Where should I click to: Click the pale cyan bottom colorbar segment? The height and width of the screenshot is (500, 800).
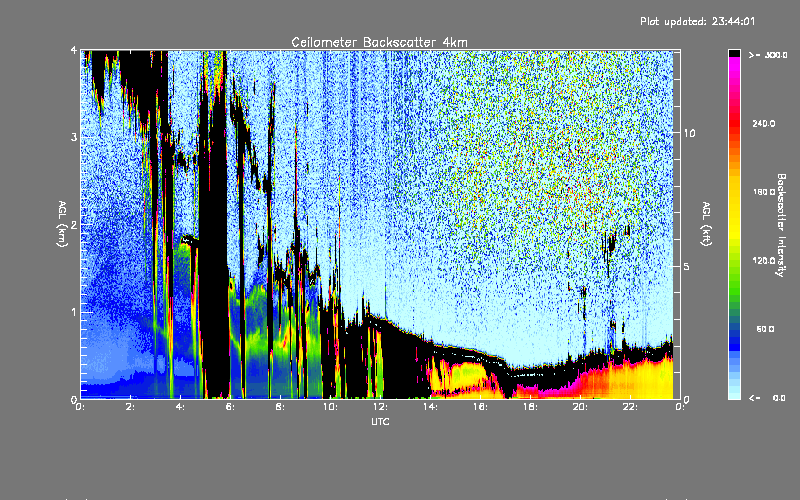[734, 394]
